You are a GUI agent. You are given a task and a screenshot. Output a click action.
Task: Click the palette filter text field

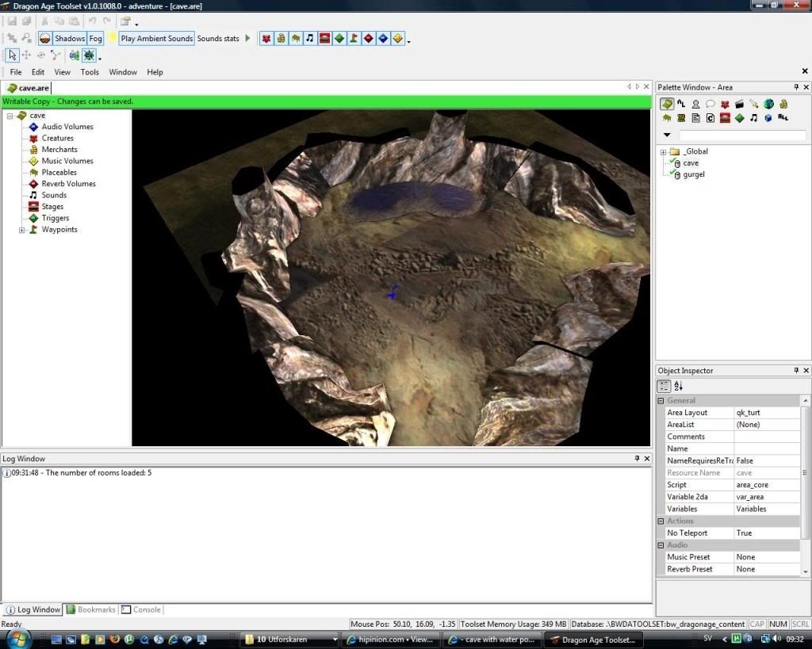click(741, 136)
